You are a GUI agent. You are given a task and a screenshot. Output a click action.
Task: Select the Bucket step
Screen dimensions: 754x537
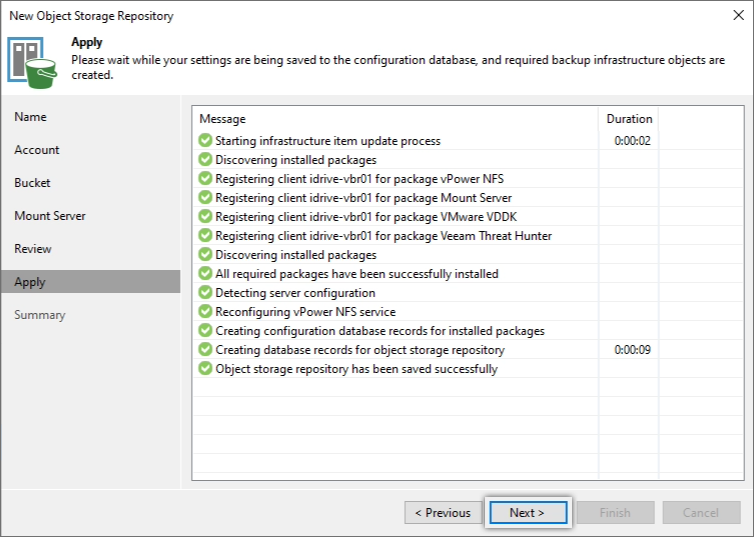point(32,183)
